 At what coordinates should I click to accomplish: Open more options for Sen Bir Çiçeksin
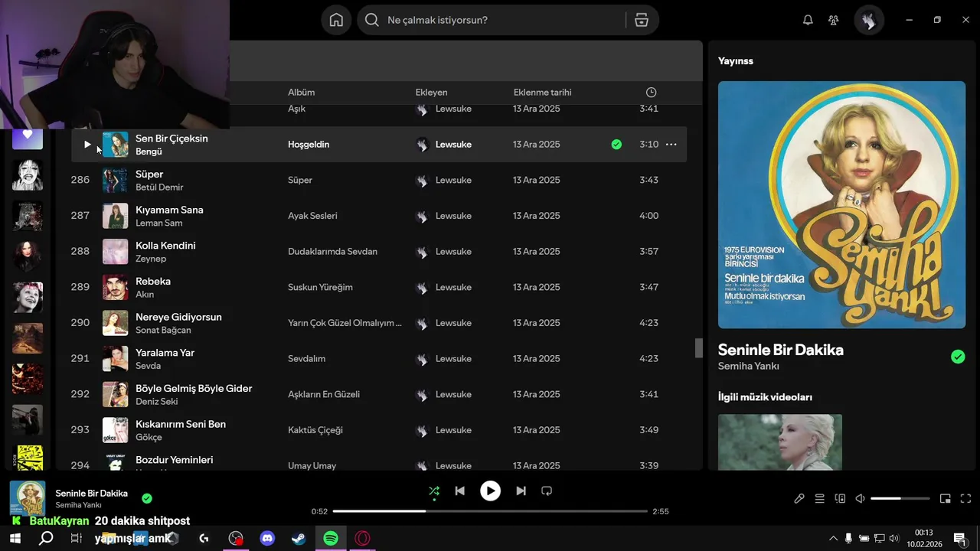(x=671, y=144)
